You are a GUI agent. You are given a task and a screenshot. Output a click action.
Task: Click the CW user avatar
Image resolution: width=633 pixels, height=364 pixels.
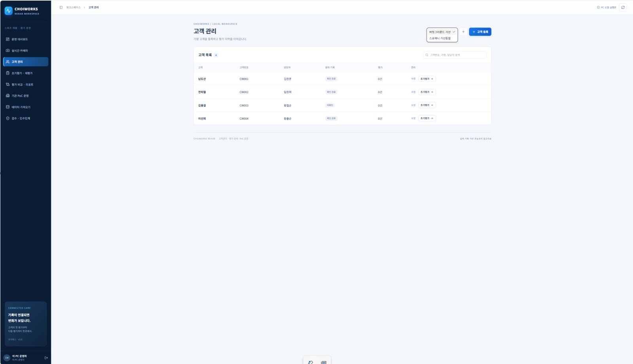point(7,358)
